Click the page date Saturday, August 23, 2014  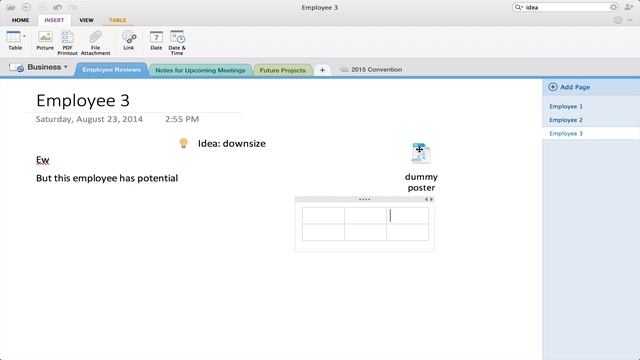coord(89,119)
